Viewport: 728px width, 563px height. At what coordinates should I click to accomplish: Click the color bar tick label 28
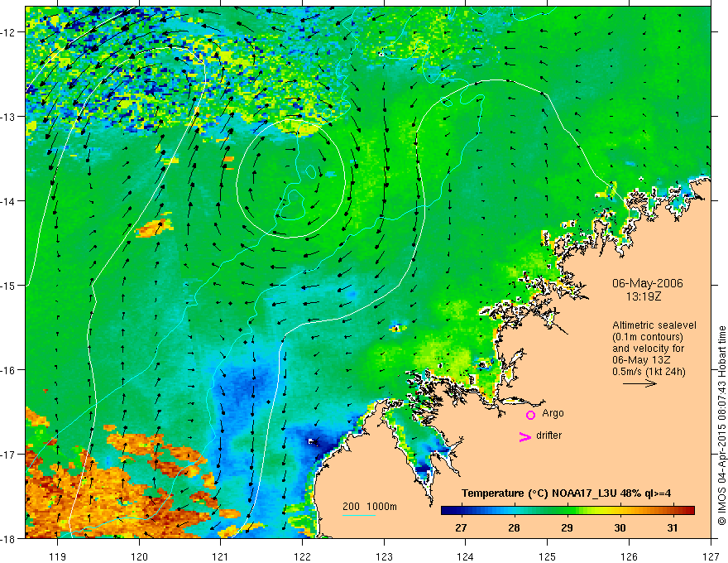[x=514, y=527]
